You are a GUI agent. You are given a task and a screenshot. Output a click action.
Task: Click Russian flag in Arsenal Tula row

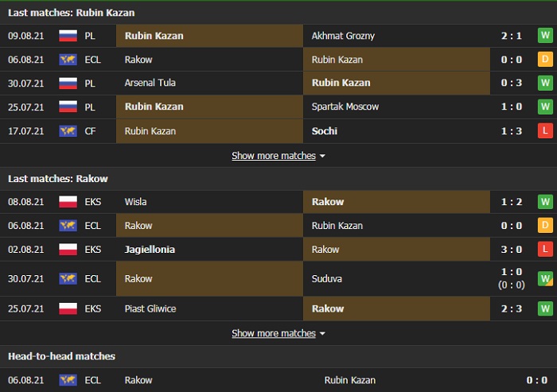click(x=68, y=83)
